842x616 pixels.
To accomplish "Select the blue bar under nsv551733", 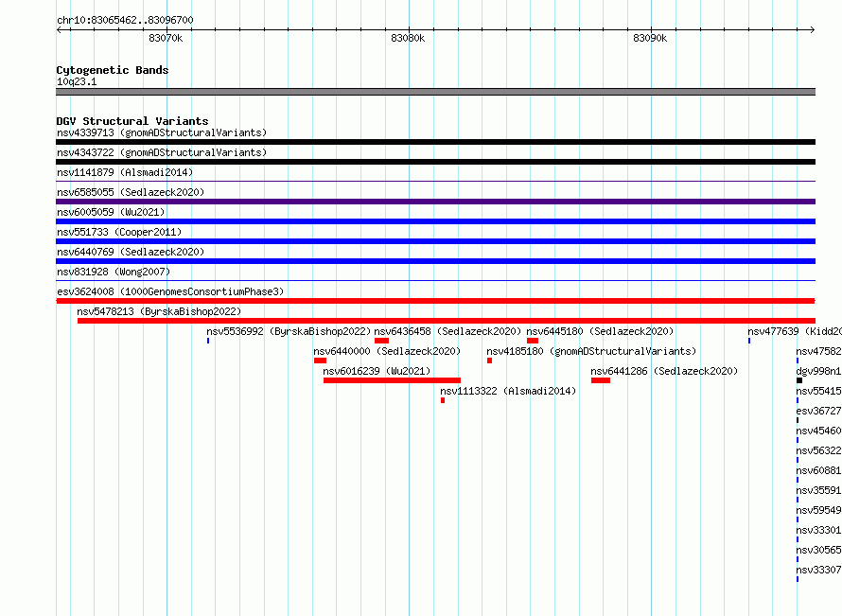I will point(435,241).
